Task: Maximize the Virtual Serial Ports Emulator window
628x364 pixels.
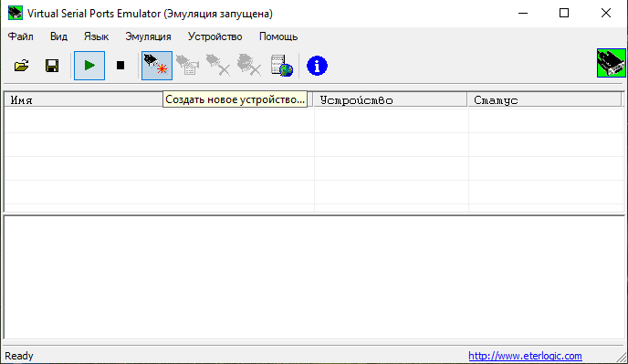Action: pos(564,13)
